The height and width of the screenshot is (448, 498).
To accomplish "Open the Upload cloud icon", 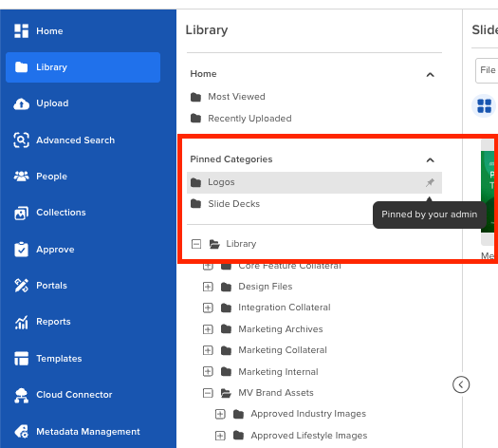I will click(x=21, y=103).
